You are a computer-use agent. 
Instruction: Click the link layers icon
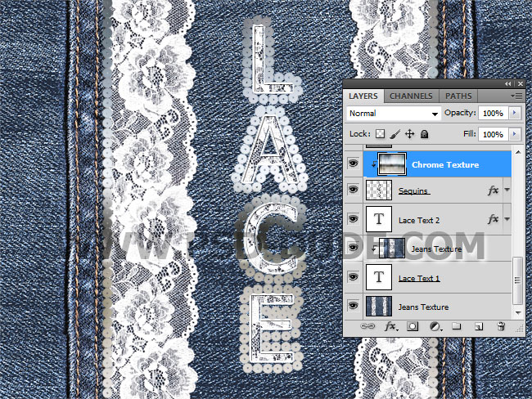[368, 326]
